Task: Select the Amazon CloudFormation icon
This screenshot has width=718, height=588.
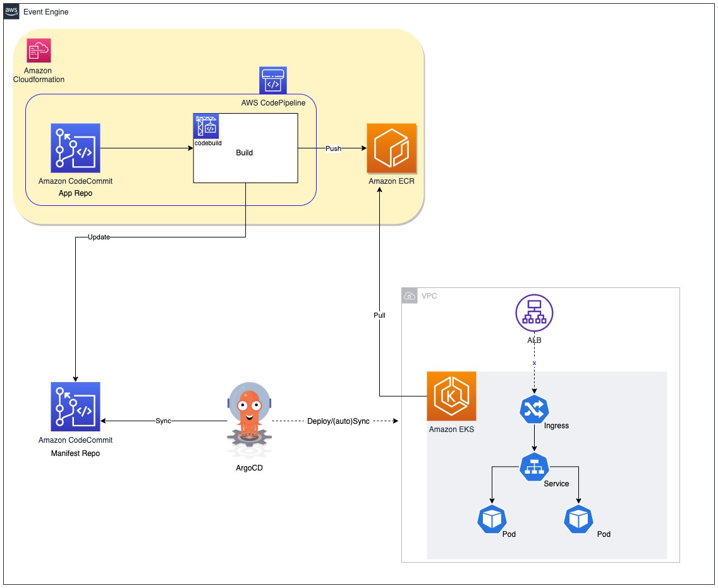Action: tap(38, 51)
